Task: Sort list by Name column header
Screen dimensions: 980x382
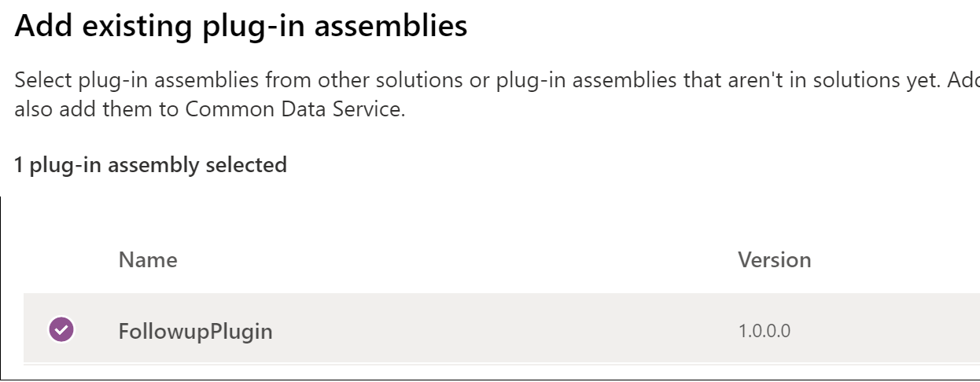Action: (148, 259)
